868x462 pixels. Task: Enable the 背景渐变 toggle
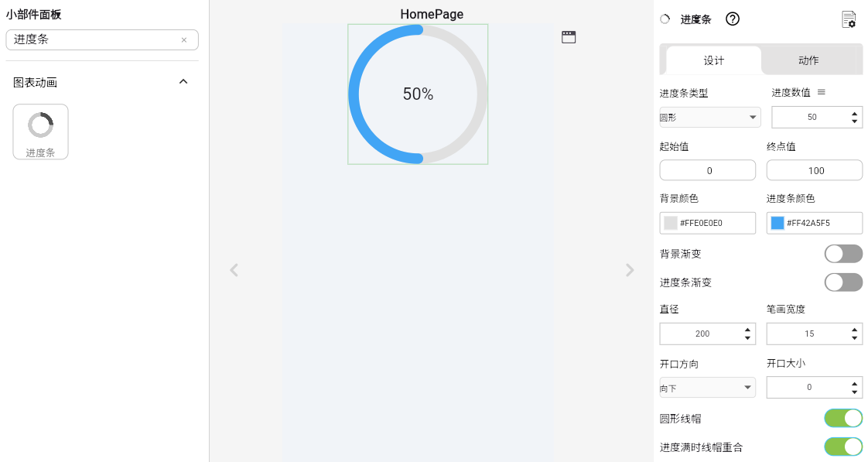pyautogui.click(x=843, y=254)
